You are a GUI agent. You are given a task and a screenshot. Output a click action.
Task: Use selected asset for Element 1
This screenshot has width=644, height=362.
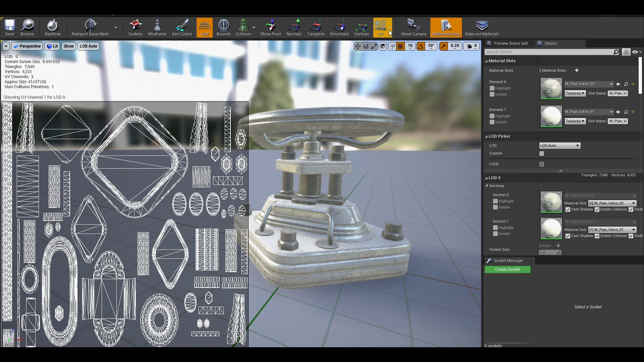(618, 112)
